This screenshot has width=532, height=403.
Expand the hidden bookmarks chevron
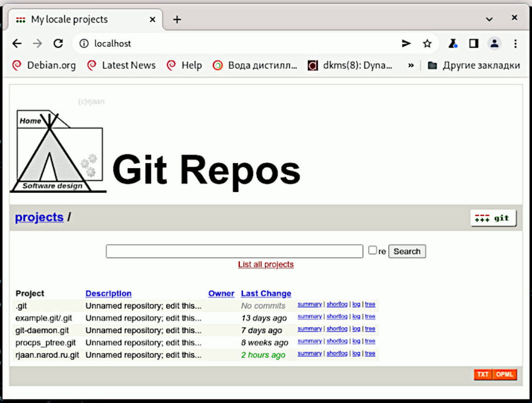tap(411, 66)
